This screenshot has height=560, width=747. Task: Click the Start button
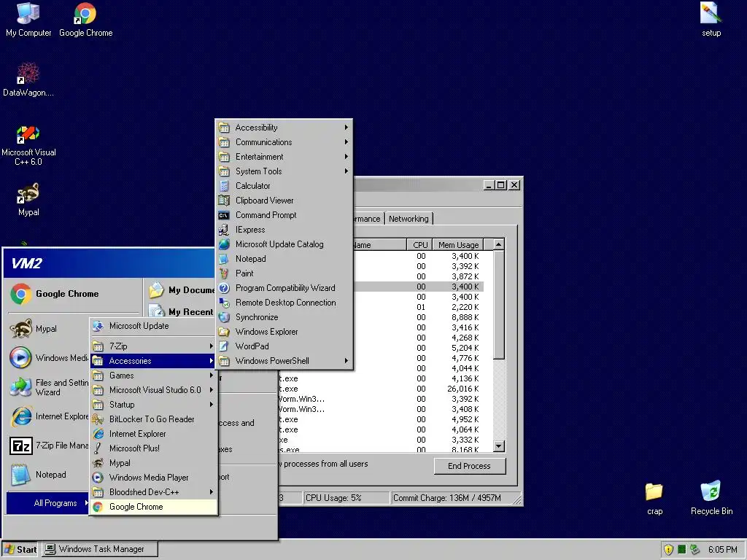coord(20,550)
